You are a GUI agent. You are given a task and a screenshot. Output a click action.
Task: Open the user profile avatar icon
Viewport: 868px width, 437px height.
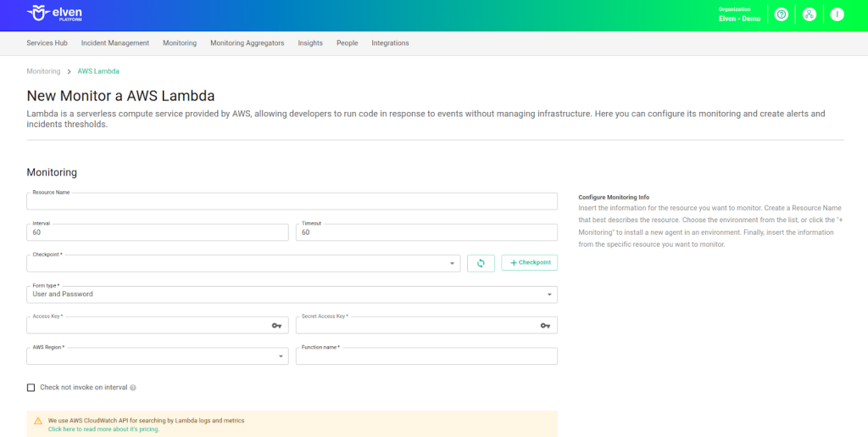[x=837, y=14]
